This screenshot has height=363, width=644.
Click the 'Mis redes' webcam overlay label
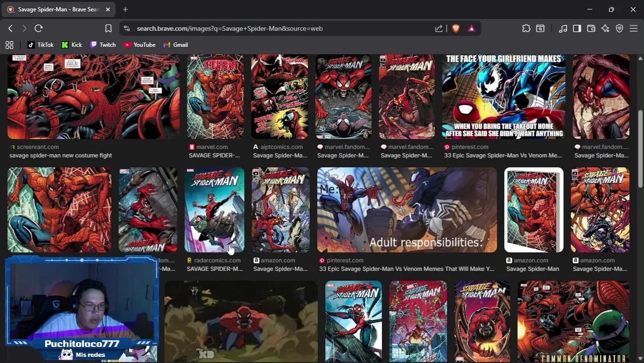tap(90, 355)
